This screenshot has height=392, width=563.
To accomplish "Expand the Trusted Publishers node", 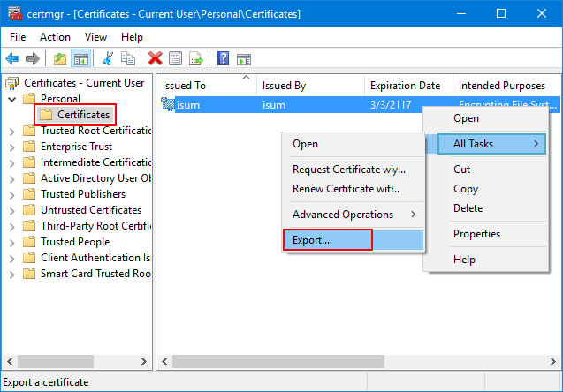I will (x=11, y=194).
